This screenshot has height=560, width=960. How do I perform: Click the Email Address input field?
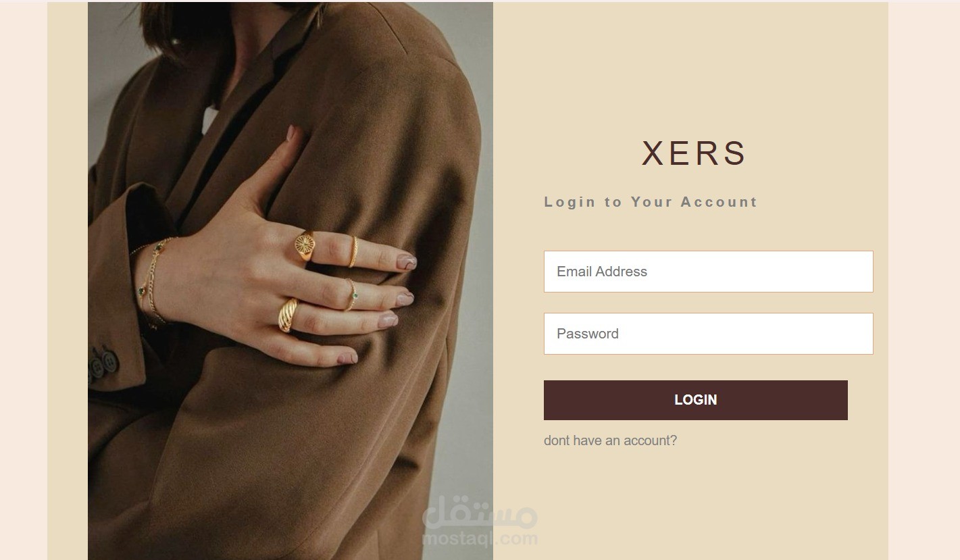[x=708, y=272]
